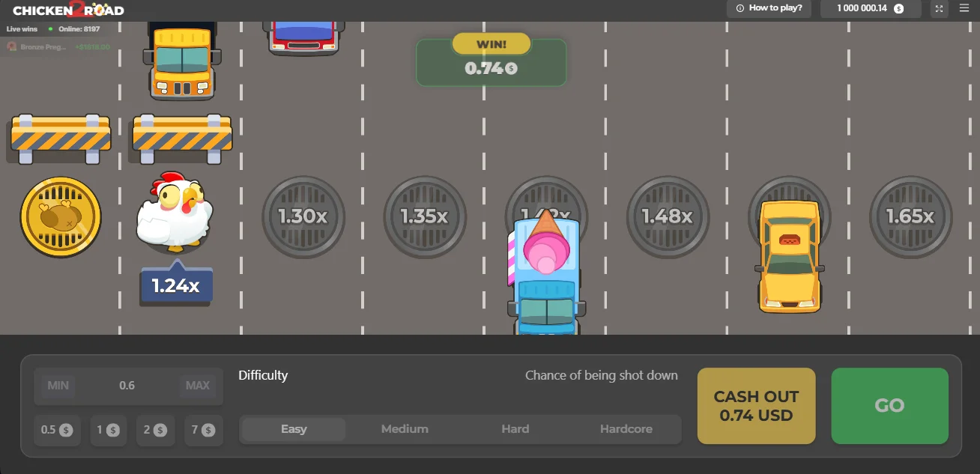Image resolution: width=980 pixels, height=474 pixels.
Task: Click the Live wins label
Action: (22, 29)
